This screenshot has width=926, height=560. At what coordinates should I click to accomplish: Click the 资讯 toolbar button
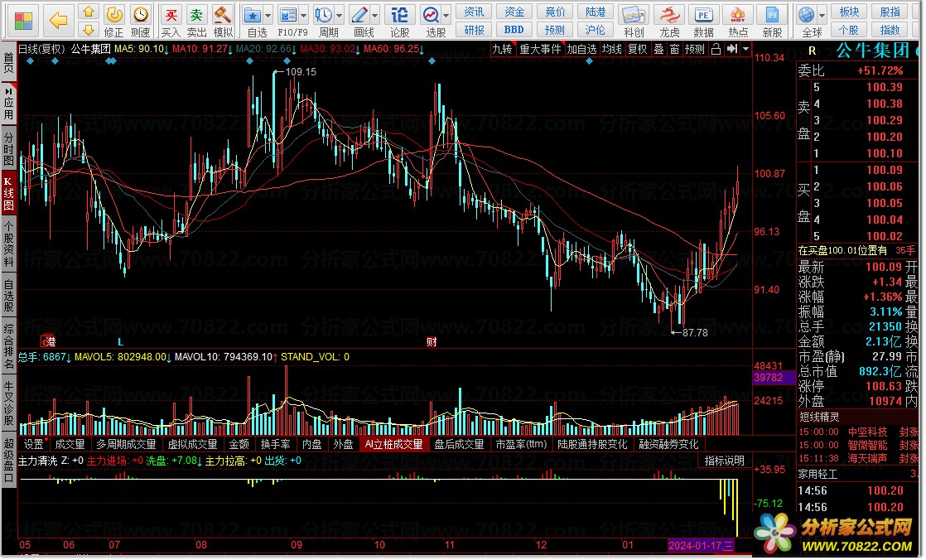tap(474, 12)
